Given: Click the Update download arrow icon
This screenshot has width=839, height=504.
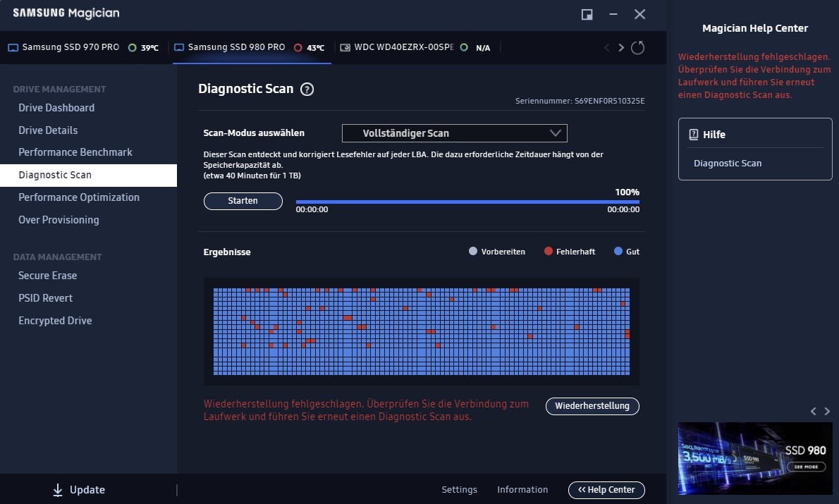Looking at the screenshot, I should pyautogui.click(x=58, y=490).
